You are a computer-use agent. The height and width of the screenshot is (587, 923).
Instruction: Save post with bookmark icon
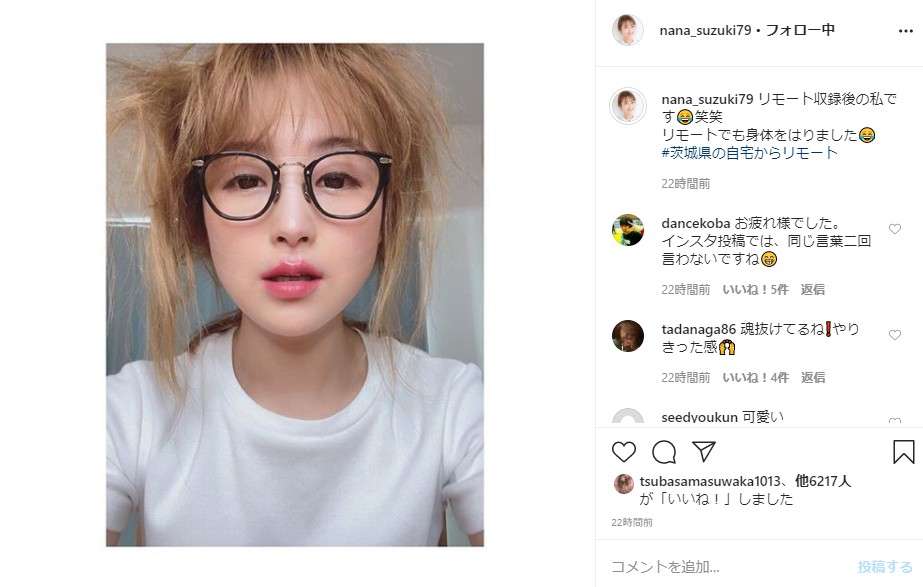click(904, 452)
